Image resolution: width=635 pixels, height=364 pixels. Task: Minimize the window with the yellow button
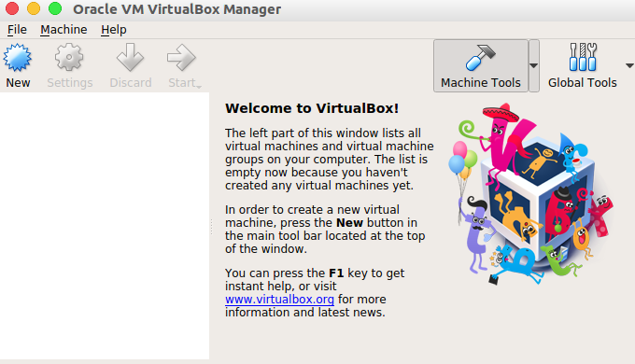(34, 8)
